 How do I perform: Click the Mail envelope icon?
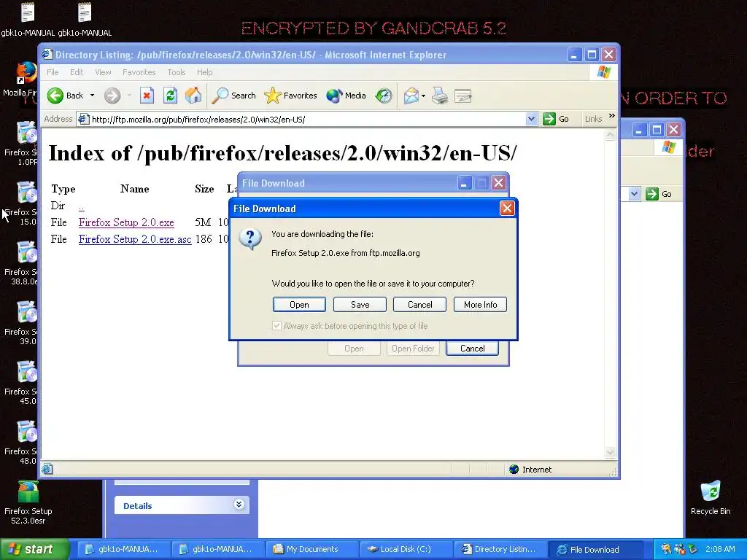[411, 96]
